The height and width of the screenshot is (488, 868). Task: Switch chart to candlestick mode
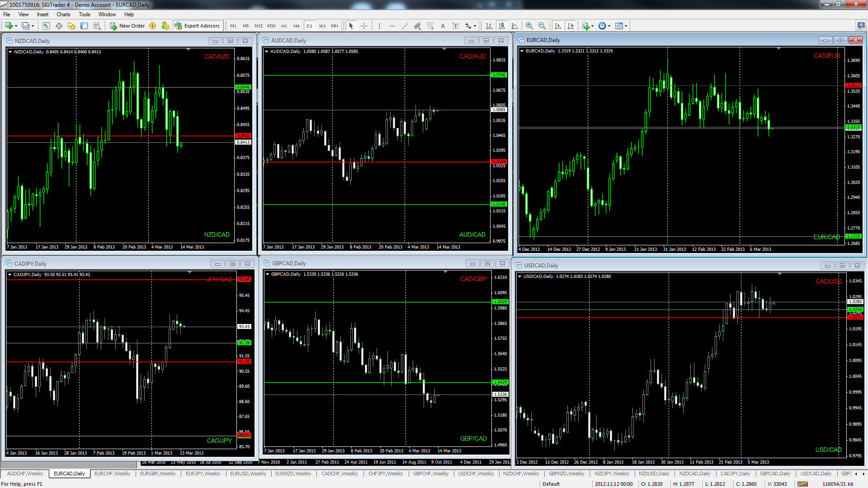(501, 26)
